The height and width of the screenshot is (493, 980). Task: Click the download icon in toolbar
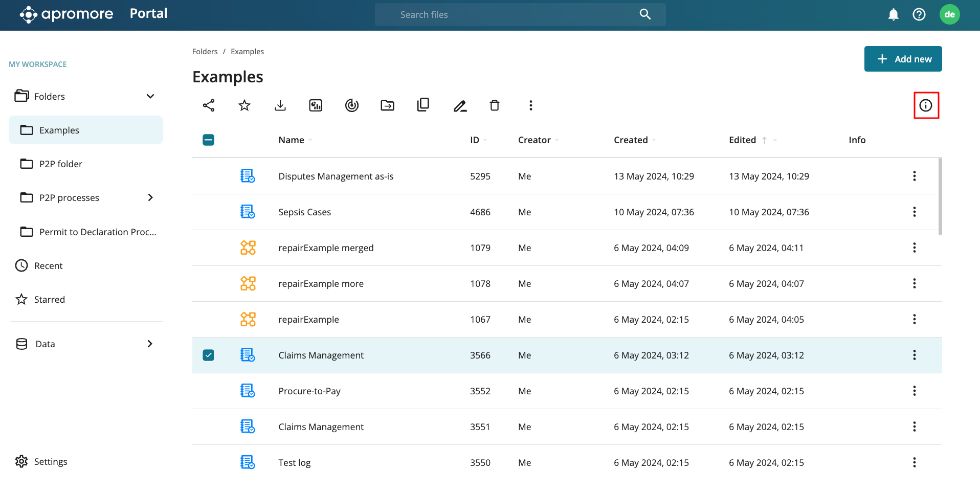point(280,105)
